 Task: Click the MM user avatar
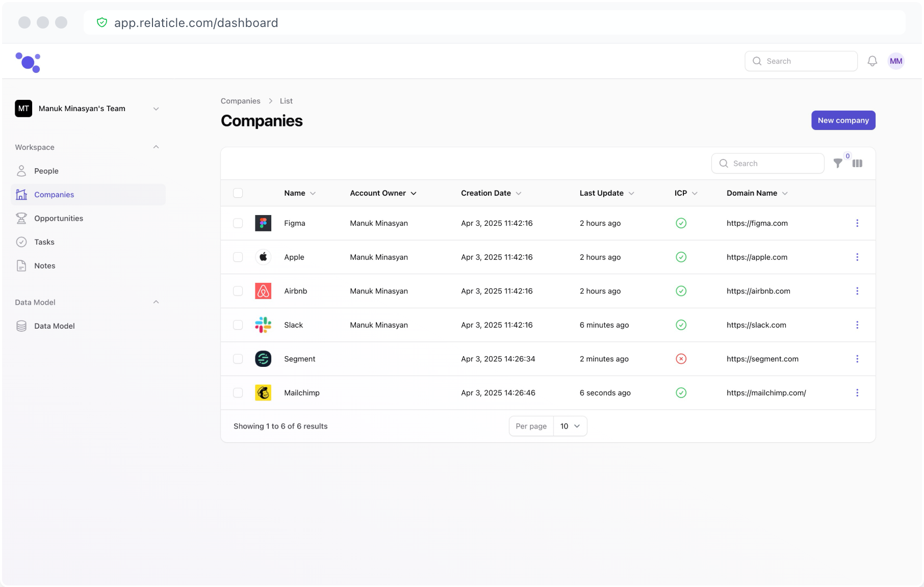[895, 61]
